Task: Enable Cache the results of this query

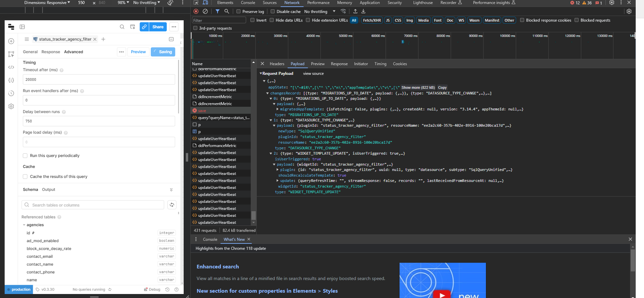Action: (25, 177)
